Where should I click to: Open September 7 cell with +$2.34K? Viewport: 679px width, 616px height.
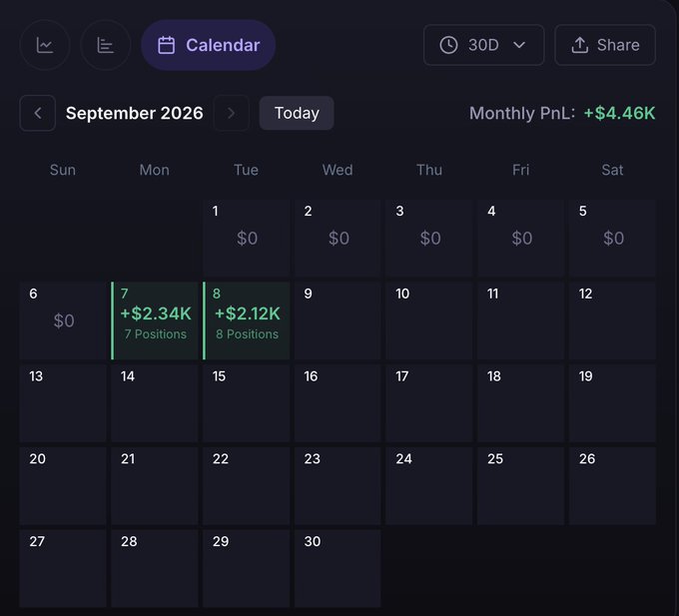[155, 320]
